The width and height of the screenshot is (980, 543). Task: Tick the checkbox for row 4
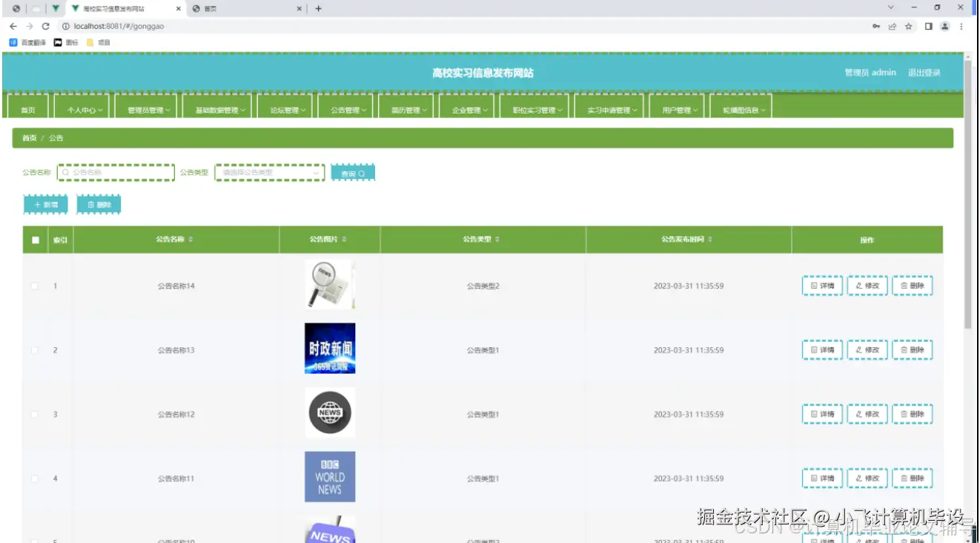tap(35, 478)
